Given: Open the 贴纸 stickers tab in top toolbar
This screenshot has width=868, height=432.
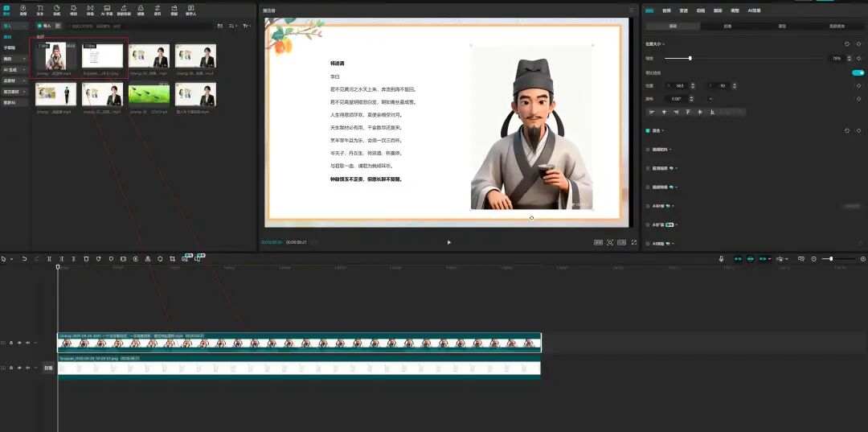Looking at the screenshot, I should (x=56, y=10).
